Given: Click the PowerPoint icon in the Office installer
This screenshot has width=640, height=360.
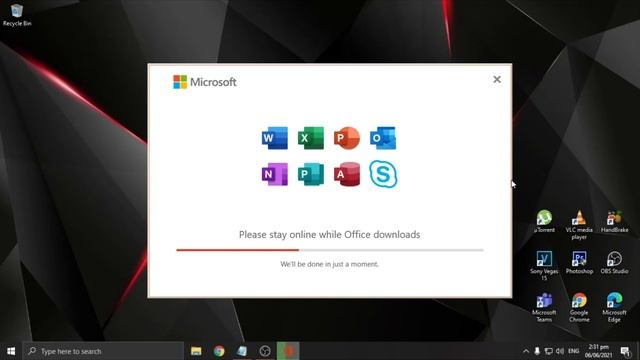Looking at the screenshot, I should 347,138.
